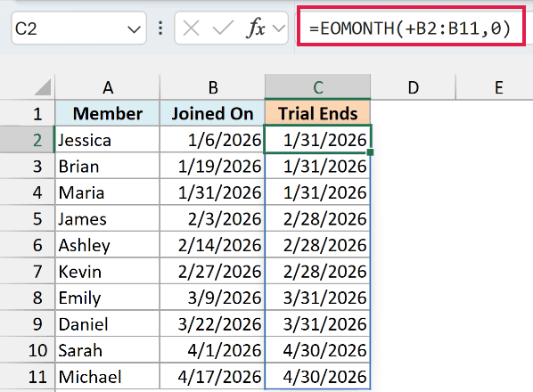Viewport: 533px width, 392px height.
Task: Select row 6 header
Action: tap(28, 245)
